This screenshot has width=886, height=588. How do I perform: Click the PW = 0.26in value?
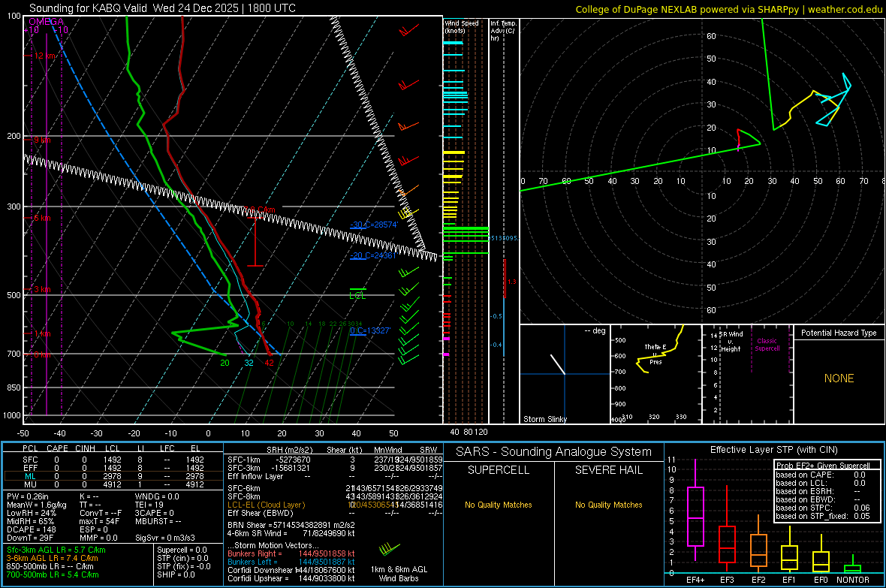28,496
